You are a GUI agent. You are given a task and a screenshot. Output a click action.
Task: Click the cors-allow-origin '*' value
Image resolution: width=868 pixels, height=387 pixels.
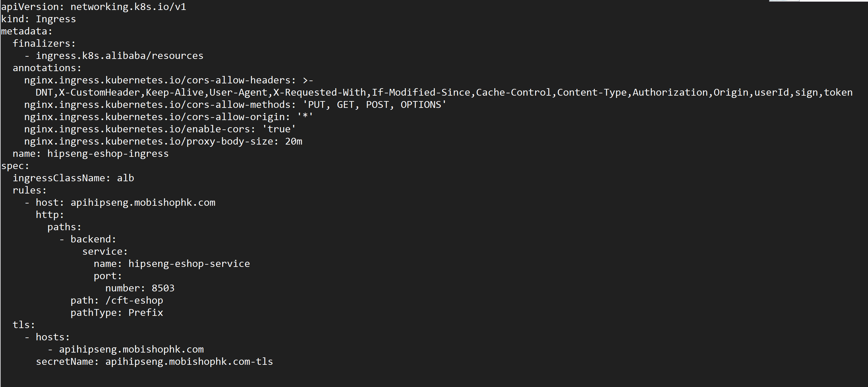tap(305, 117)
